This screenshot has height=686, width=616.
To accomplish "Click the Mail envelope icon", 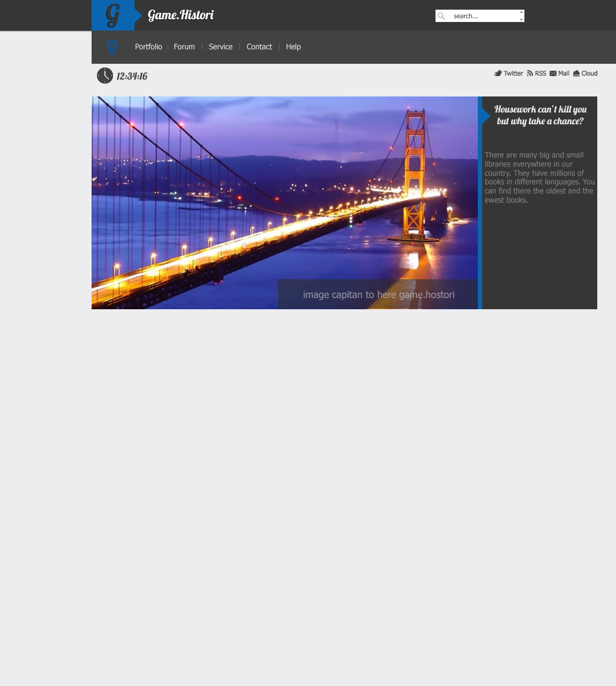I will [x=553, y=73].
